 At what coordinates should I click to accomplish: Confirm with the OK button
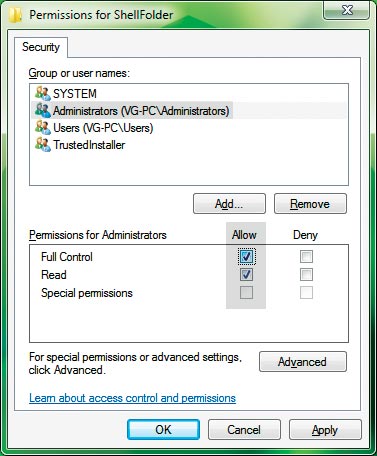point(163,430)
